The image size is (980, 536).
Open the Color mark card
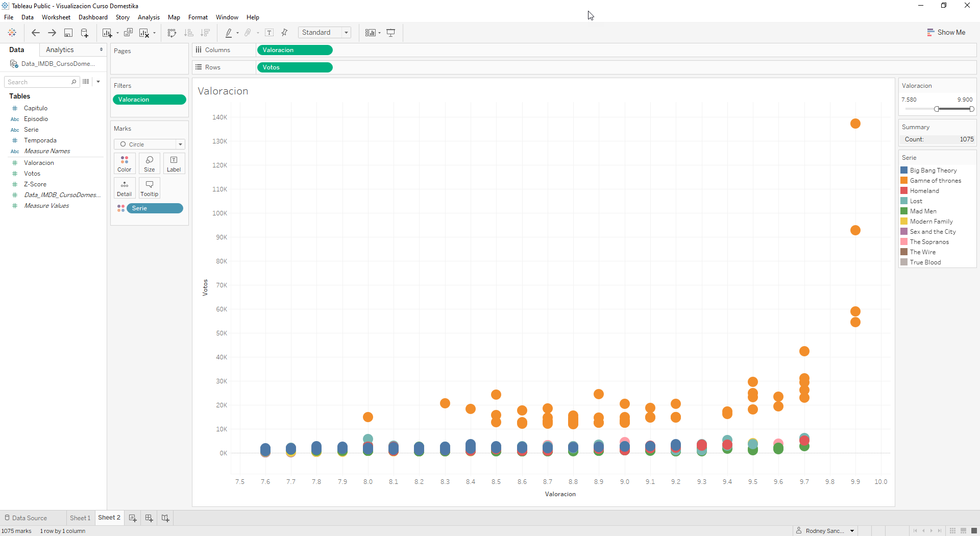pyautogui.click(x=125, y=164)
